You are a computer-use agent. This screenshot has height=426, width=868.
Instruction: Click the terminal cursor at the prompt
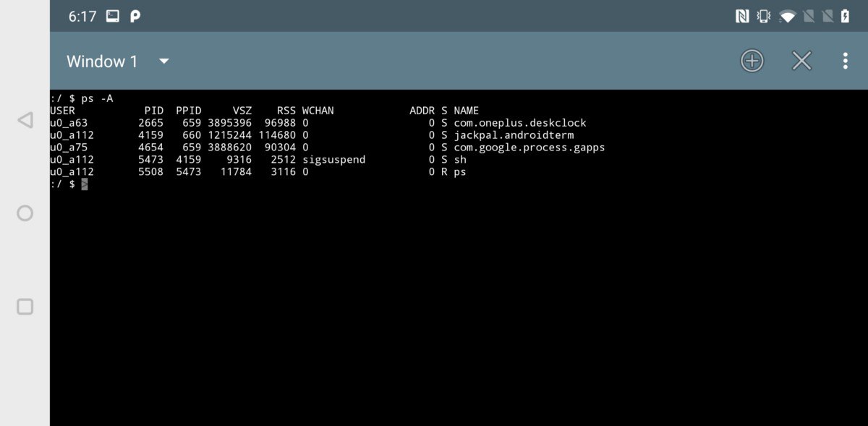84,184
